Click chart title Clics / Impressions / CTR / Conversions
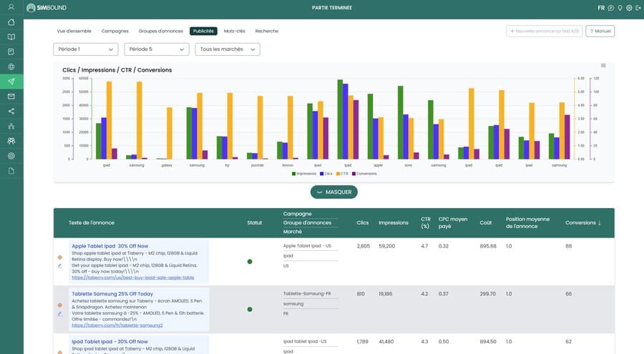 pyautogui.click(x=117, y=70)
